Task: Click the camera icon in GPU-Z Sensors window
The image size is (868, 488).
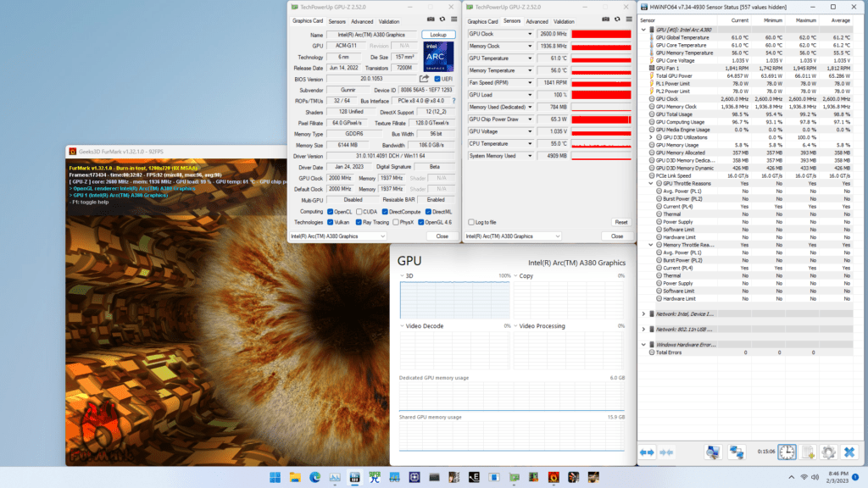Action: (605, 19)
